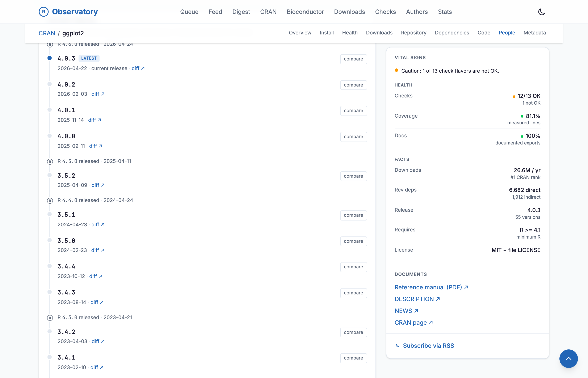Viewport: 588px width, 378px height.
Task: Open diff link dated 2024-02-23
Action: pos(98,250)
